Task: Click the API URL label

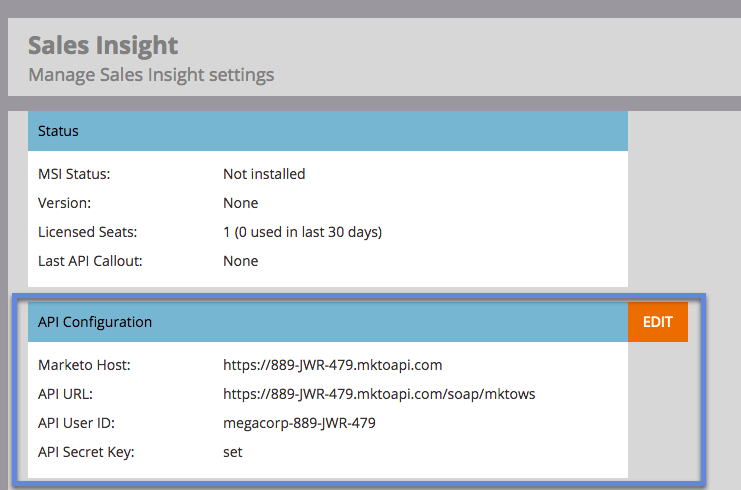Action: click(66, 394)
